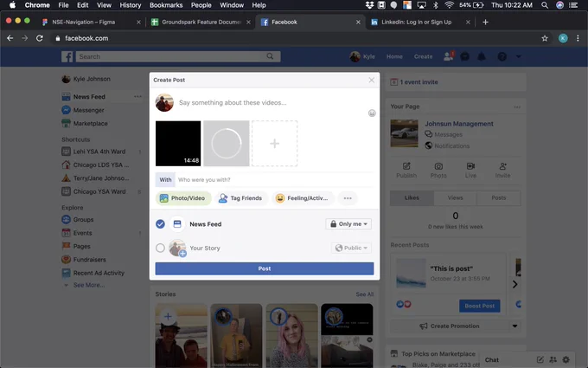Switch to Groundspark Feature Document tab
Screen dimensions: 588x368
point(201,23)
